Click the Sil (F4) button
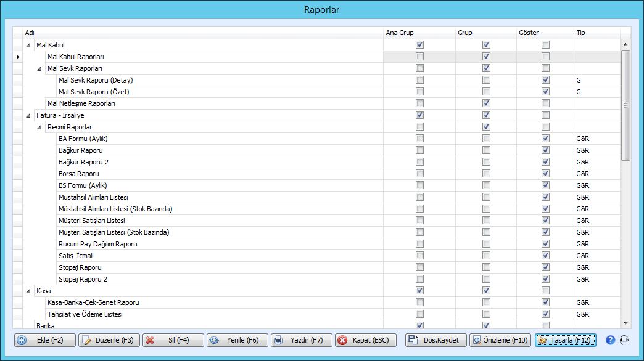This screenshot has width=644, height=361. click(x=173, y=340)
